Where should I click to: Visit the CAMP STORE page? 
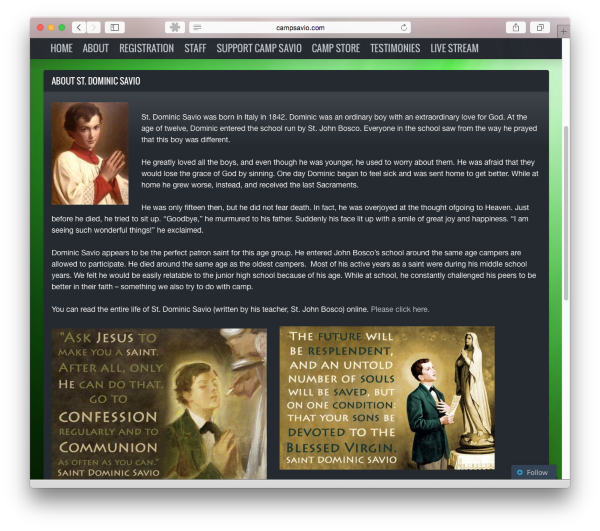click(x=336, y=48)
